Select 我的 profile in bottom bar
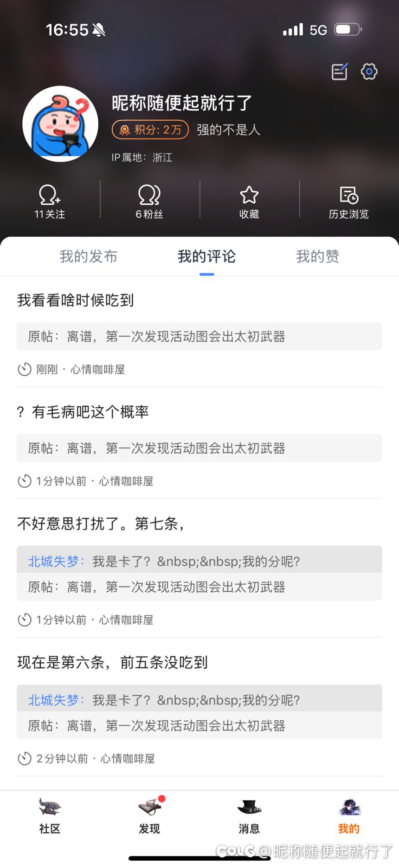Screen dimensions: 399x868 (x=348, y=816)
